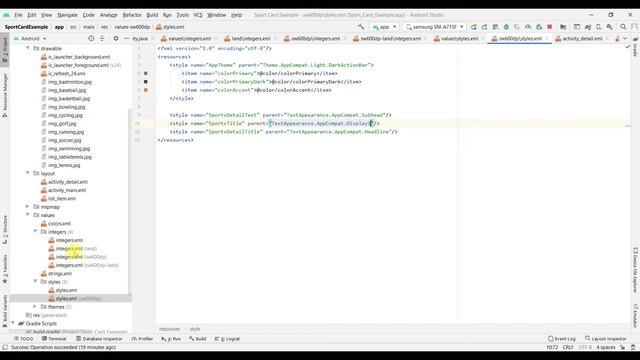
Task: Open the Layout Inspector
Action: tap(605, 339)
